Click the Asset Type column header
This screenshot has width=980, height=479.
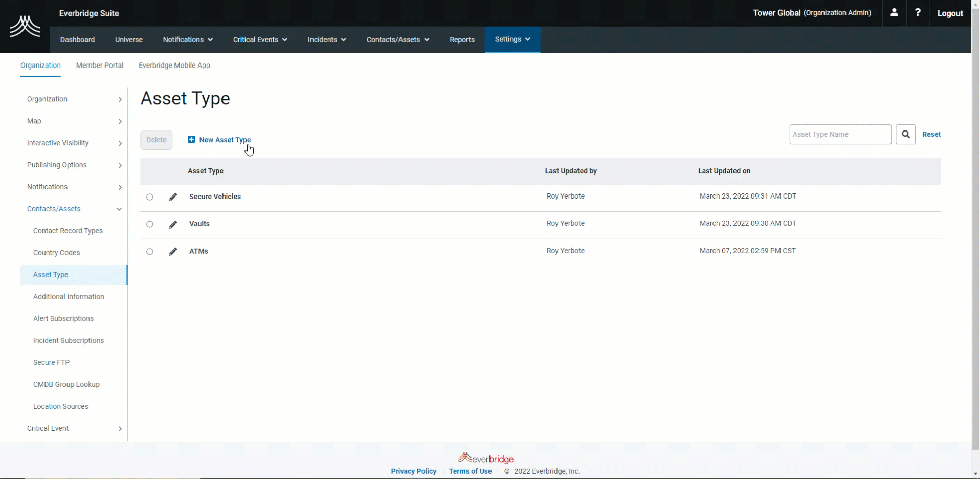[206, 171]
